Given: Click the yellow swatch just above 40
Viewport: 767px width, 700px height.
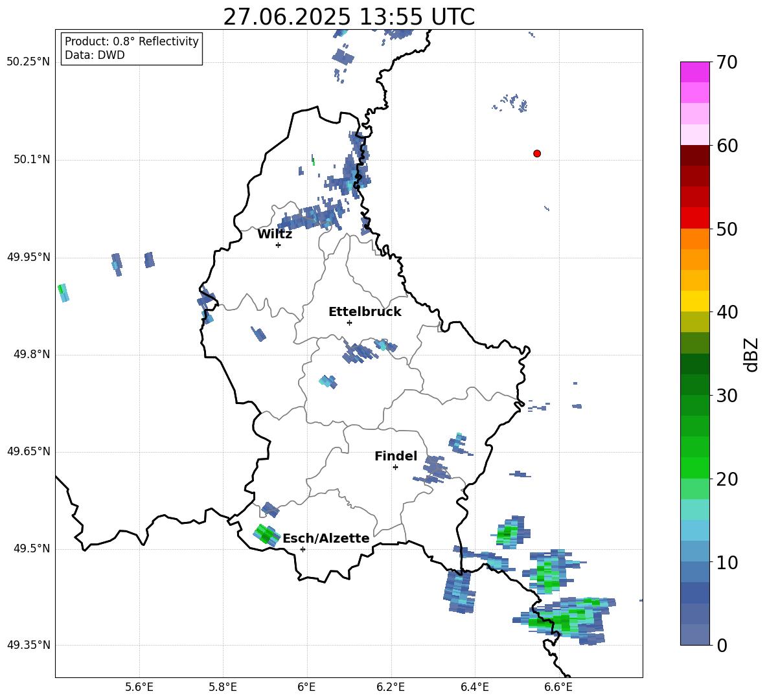Looking at the screenshot, I should pos(694,301).
